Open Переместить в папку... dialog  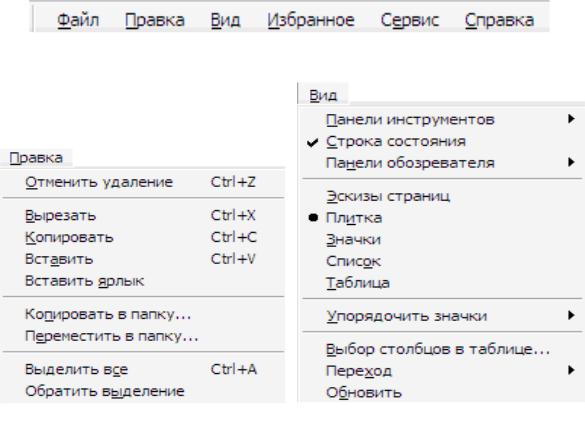tap(144, 336)
